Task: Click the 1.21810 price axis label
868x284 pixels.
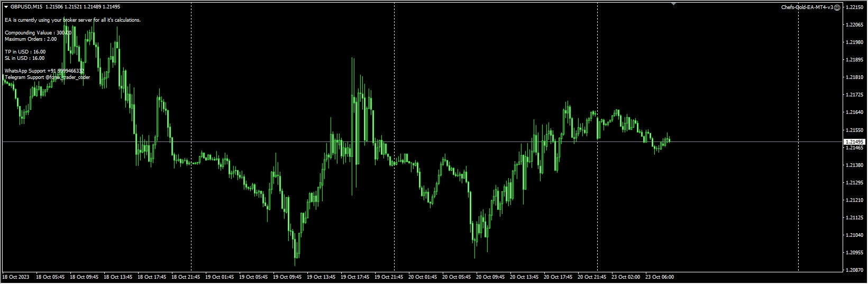Action: point(855,77)
